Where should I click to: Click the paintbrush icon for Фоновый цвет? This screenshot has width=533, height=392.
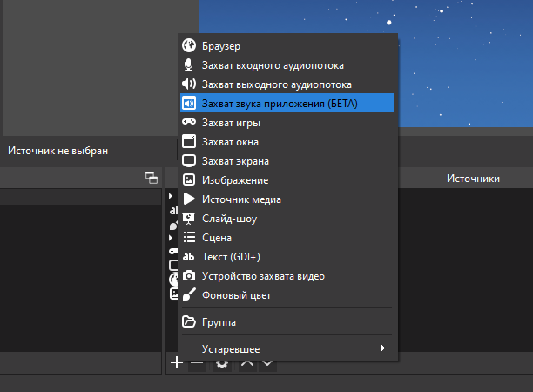tap(189, 294)
